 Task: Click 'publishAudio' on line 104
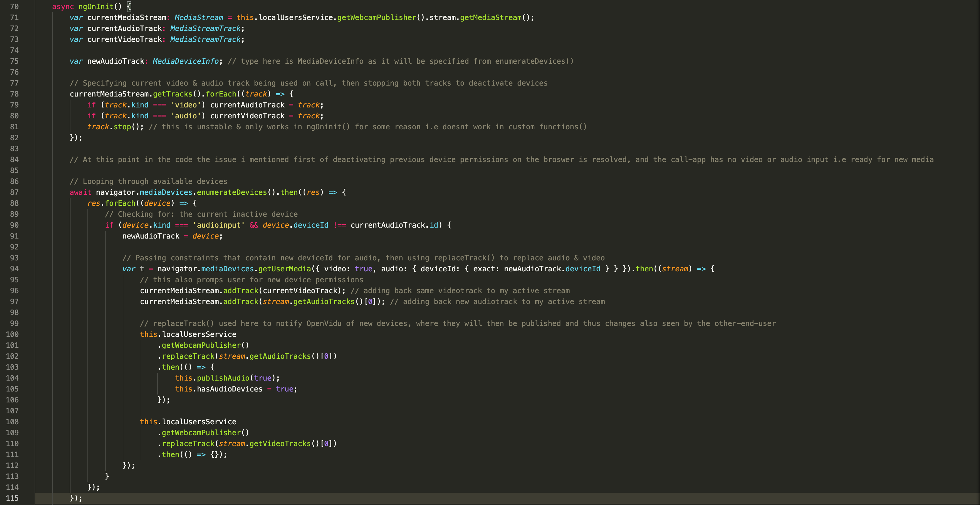click(223, 378)
